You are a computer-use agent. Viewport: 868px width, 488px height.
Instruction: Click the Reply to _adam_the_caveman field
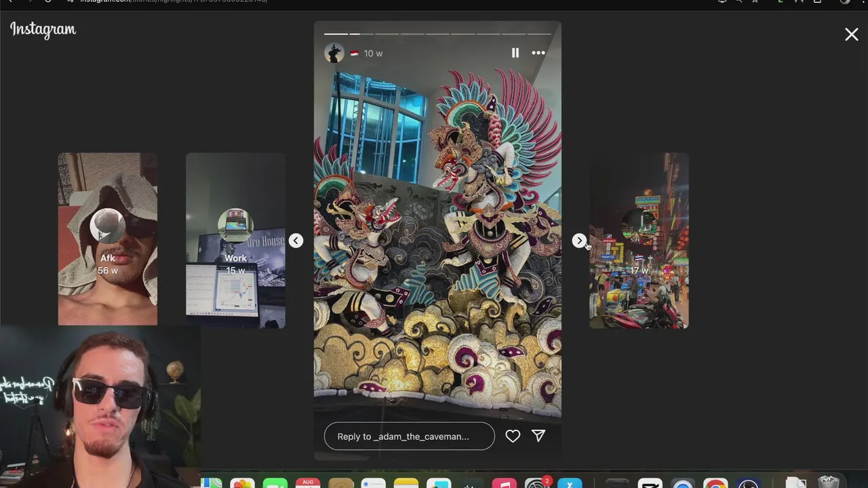(410, 436)
